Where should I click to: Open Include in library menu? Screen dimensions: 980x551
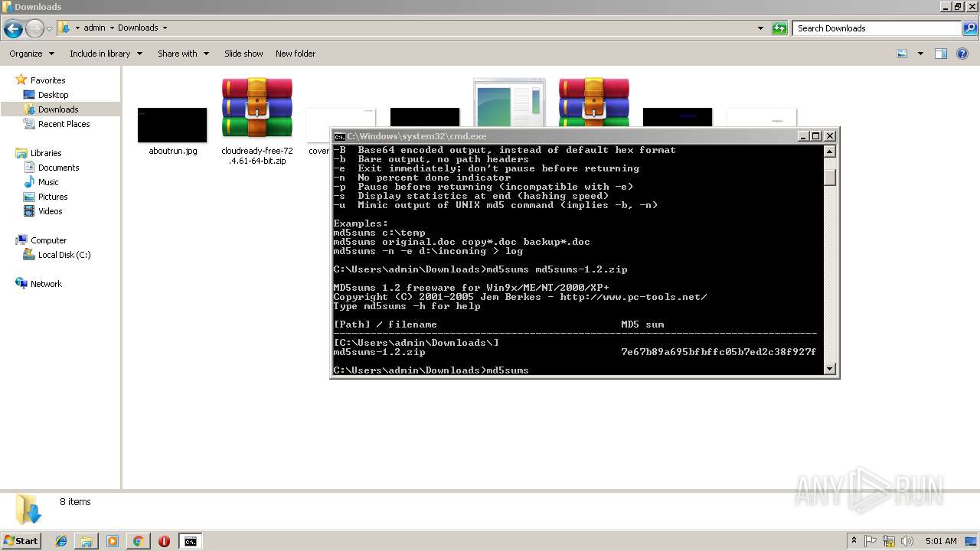tap(106, 54)
